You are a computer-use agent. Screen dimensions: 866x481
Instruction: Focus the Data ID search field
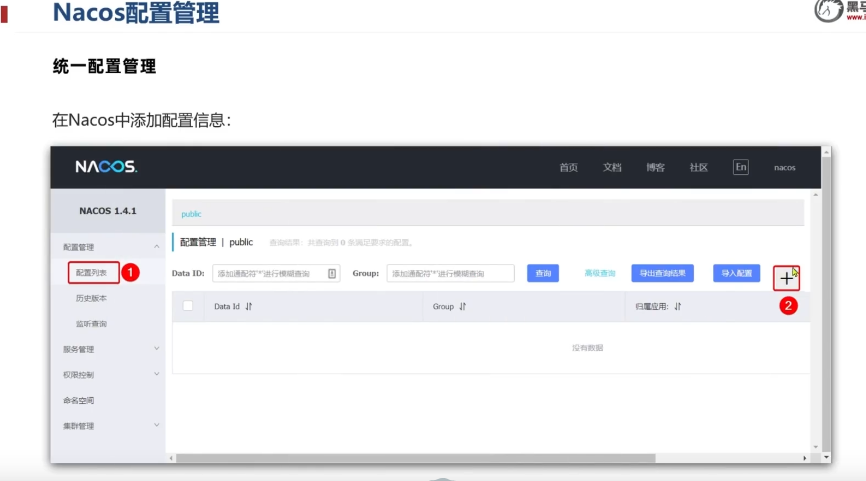point(276,273)
